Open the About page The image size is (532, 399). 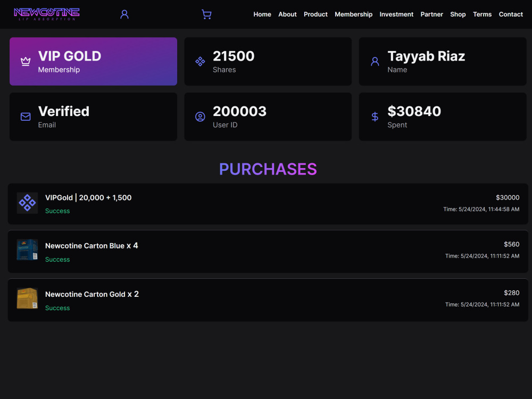point(287,14)
